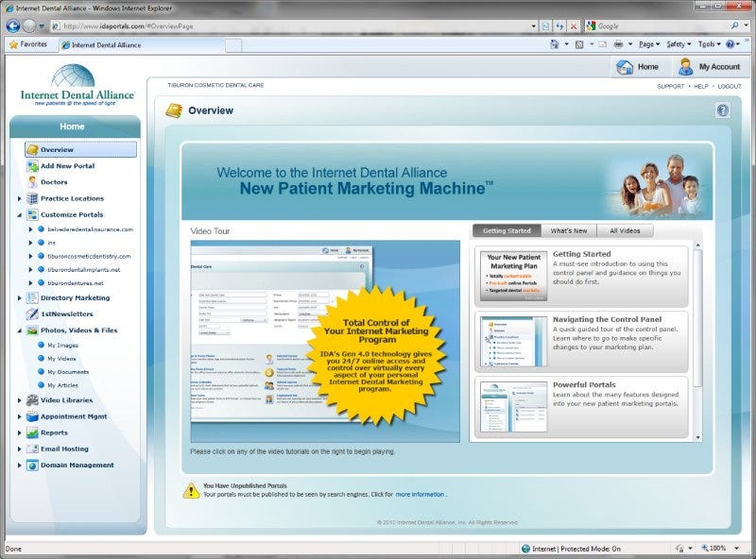Screen dimensions: 756x559
Task: Select tiburondentures.net portal
Action: pos(76,283)
